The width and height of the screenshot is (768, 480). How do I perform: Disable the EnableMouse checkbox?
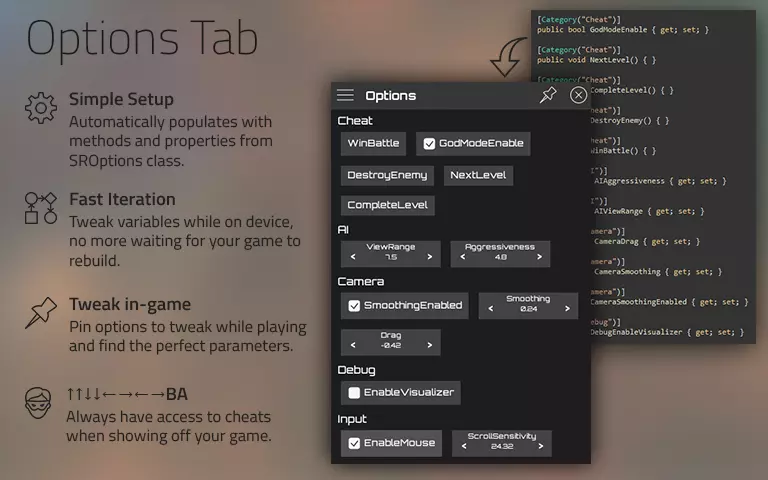(x=354, y=443)
